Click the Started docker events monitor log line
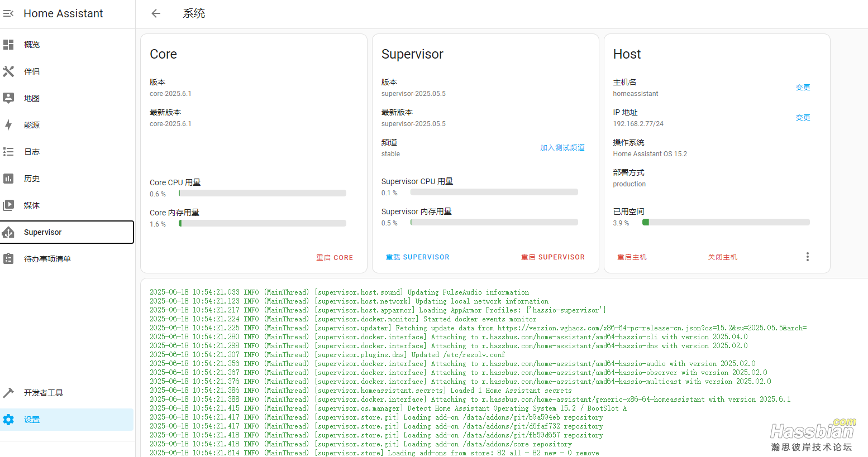Viewport: 868px width, 457px height. pos(343,319)
